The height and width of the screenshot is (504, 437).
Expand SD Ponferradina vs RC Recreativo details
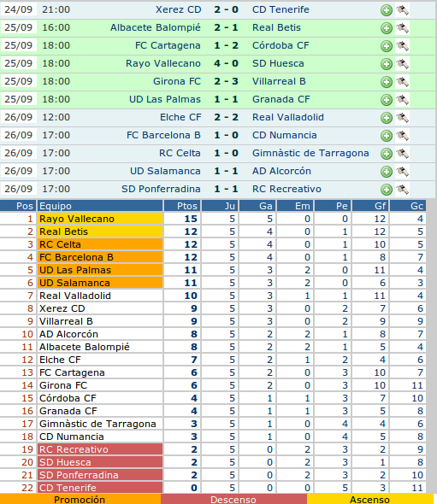(x=387, y=190)
